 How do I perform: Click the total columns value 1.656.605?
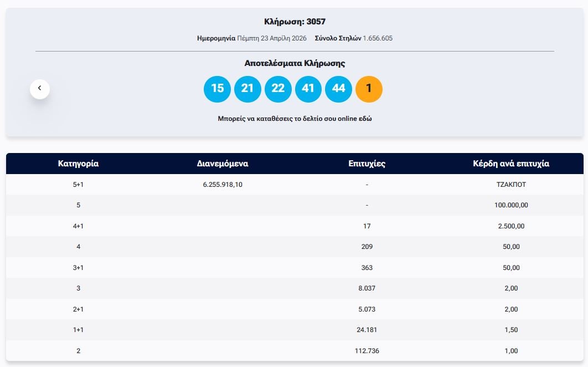378,38
